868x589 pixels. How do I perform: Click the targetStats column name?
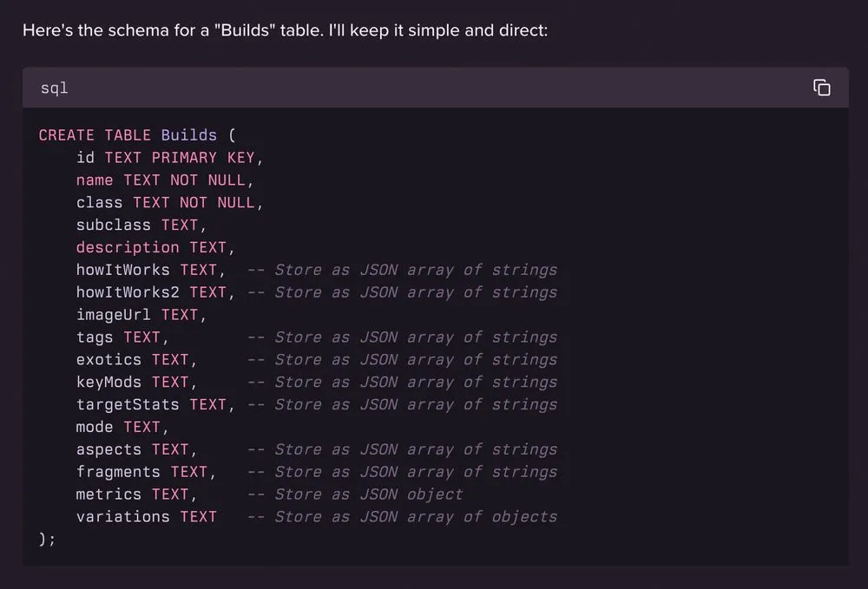128,405
